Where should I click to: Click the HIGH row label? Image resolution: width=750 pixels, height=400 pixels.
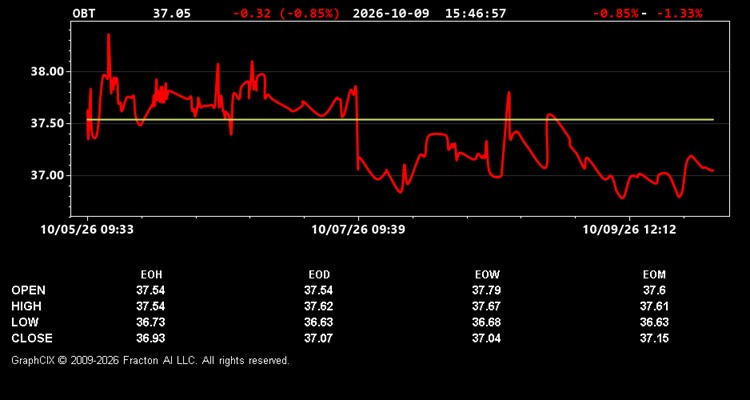pyautogui.click(x=26, y=306)
